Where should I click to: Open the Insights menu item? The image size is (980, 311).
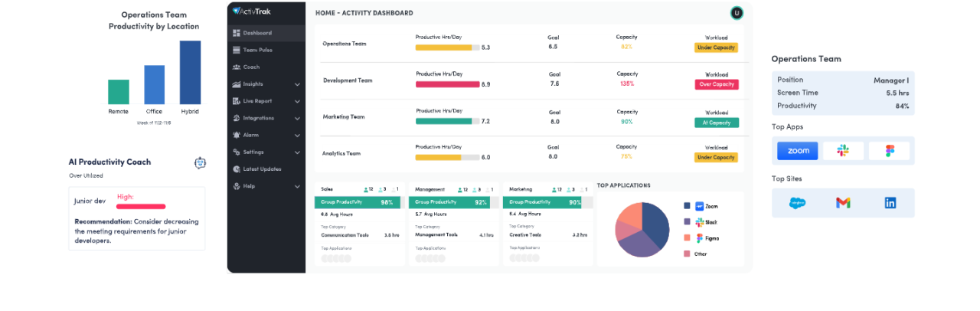tap(266, 84)
